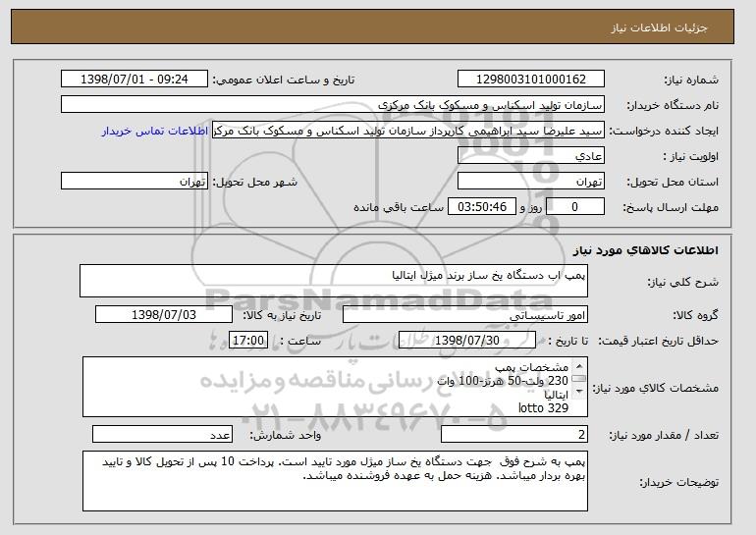Click the need number field 1298003101000162
Viewport: 756px width, 535px height.
coord(531,80)
